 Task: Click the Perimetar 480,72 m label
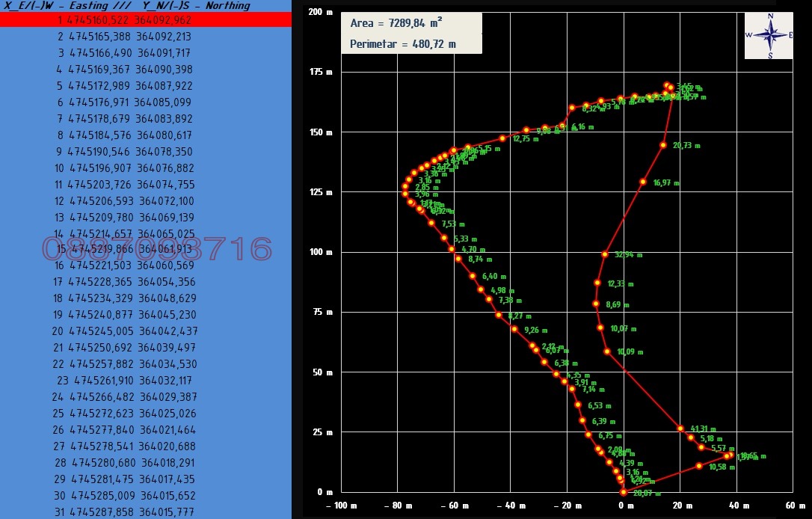tap(403, 44)
